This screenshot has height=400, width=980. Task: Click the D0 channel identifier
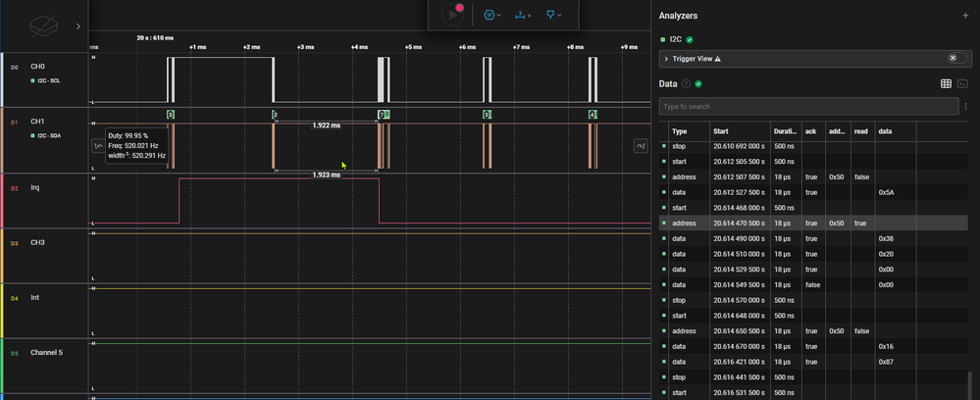(x=15, y=67)
